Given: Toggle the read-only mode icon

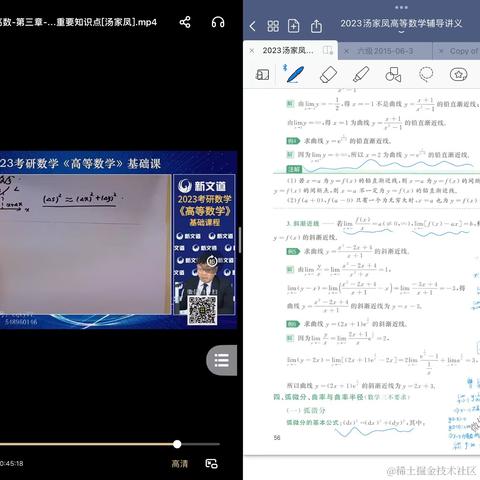Looking at the screenshot, I should tap(262, 74).
